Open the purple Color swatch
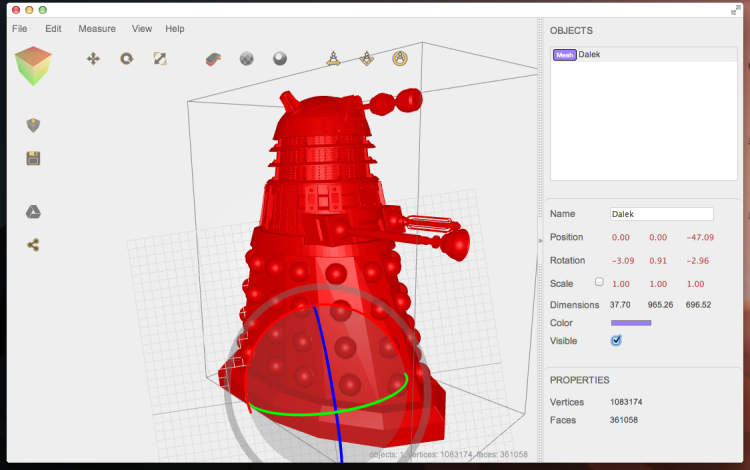 click(631, 323)
